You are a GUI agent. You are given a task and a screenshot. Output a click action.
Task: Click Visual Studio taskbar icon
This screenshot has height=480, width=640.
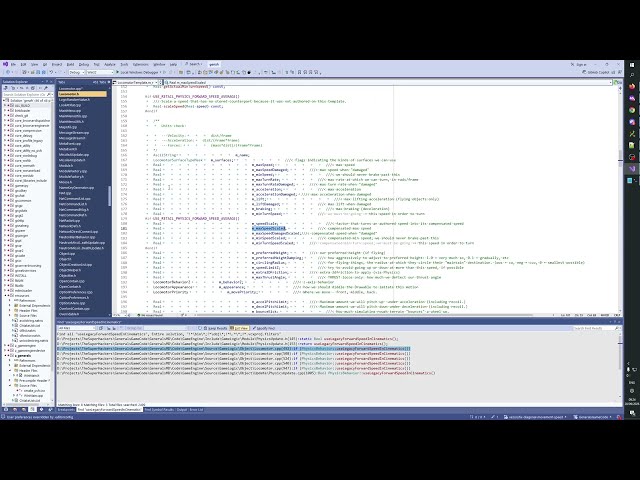point(632,169)
